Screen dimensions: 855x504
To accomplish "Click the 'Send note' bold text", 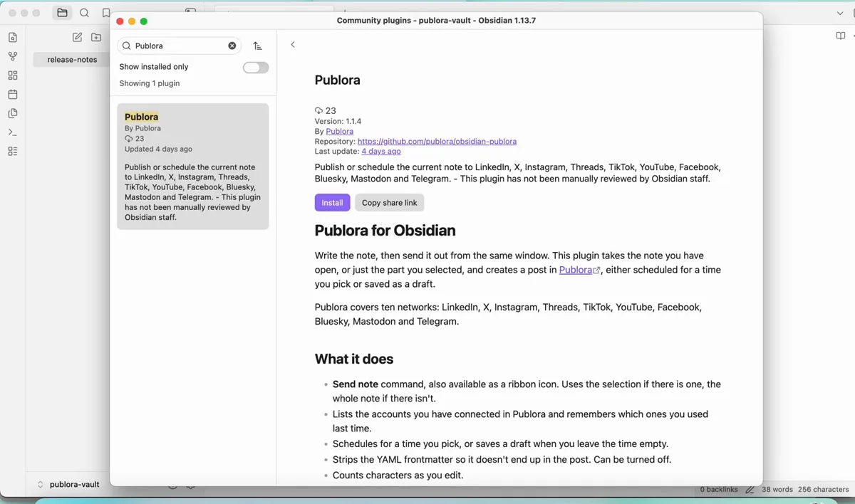I will click(x=356, y=384).
